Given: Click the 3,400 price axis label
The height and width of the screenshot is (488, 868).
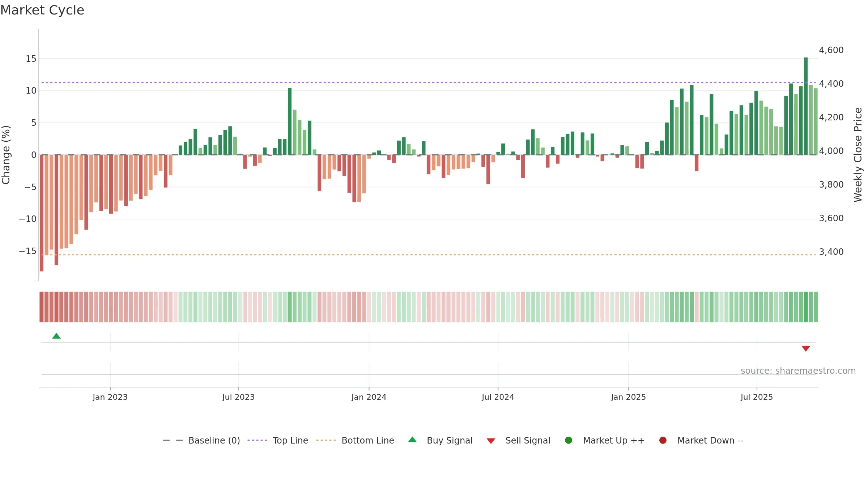Looking at the screenshot, I should (831, 252).
